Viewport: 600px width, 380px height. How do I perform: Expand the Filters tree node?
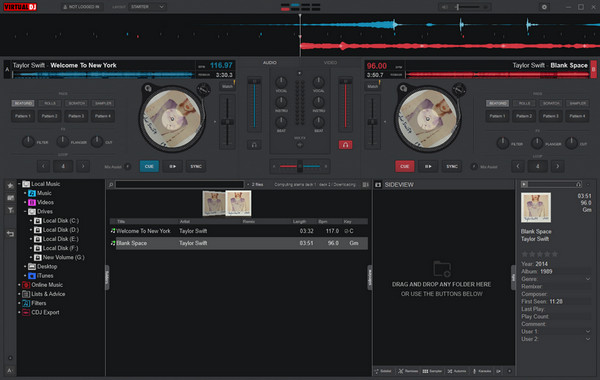coord(19,303)
